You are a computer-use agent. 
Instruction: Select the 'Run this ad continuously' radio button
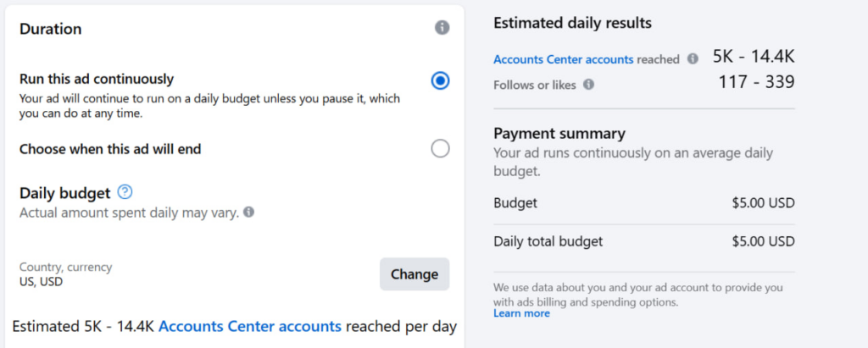(x=440, y=80)
